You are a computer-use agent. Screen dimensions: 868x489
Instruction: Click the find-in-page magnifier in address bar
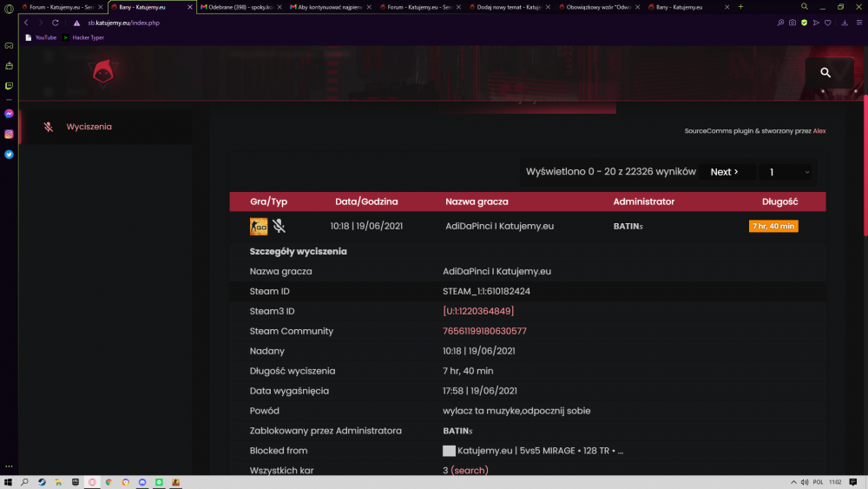780,23
